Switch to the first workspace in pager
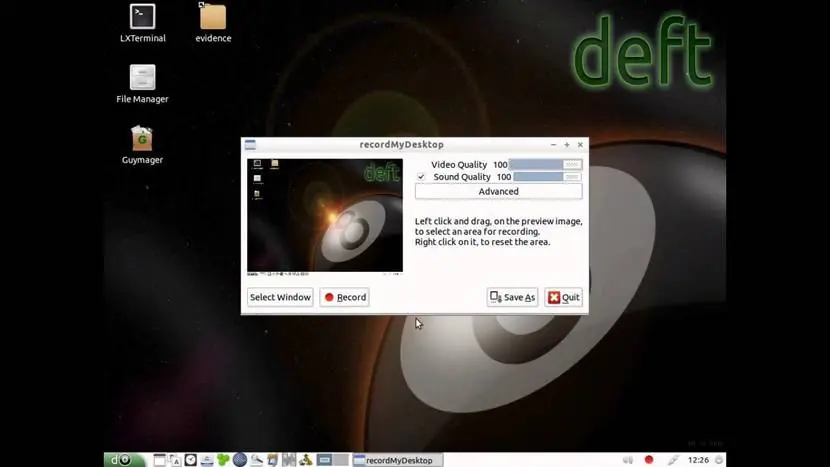Image resolution: width=830 pixels, height=467 pixels. click(x=325, y=460)
